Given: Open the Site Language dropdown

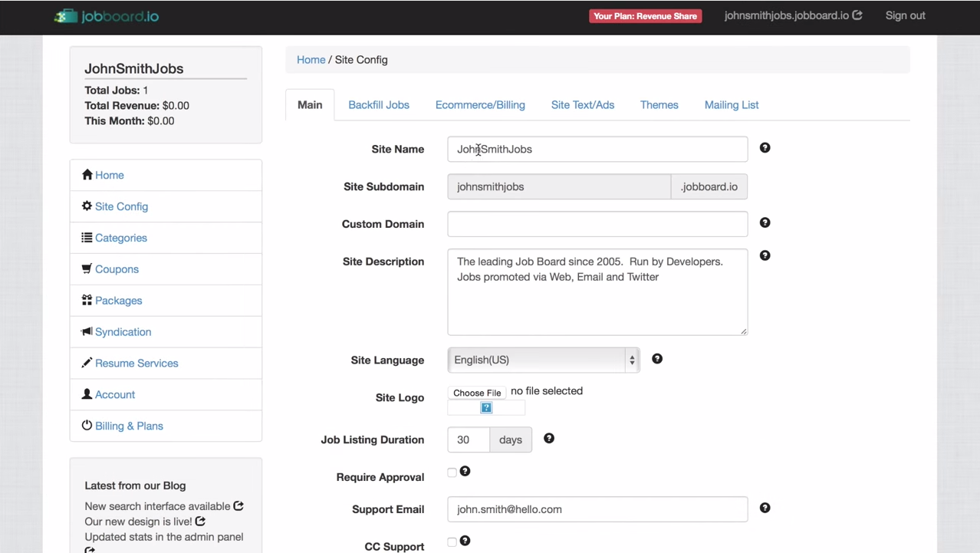Looking at the screenshot, I should pyautogui.click(x=543, y=360).
